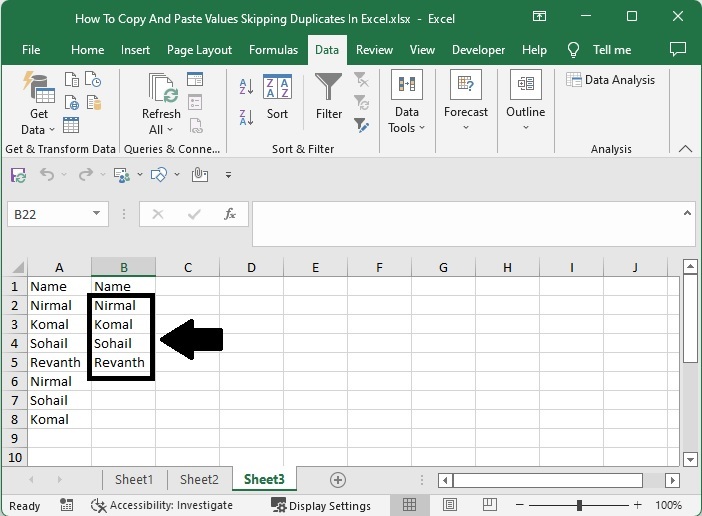Switch to the Formulas tab
Screen dimensions: 702x516
[273, 50]
